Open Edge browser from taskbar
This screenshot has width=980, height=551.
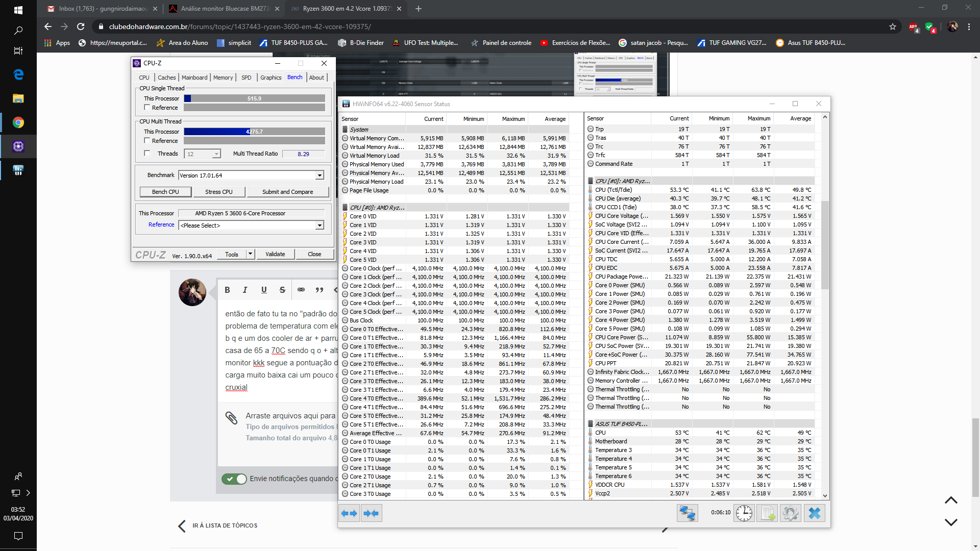tap(18, 74)
